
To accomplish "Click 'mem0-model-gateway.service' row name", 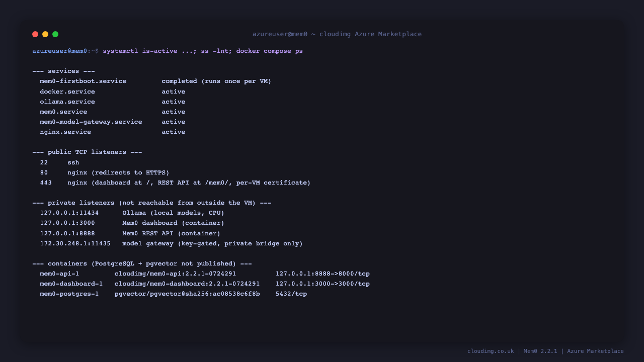I will point(91,122).
